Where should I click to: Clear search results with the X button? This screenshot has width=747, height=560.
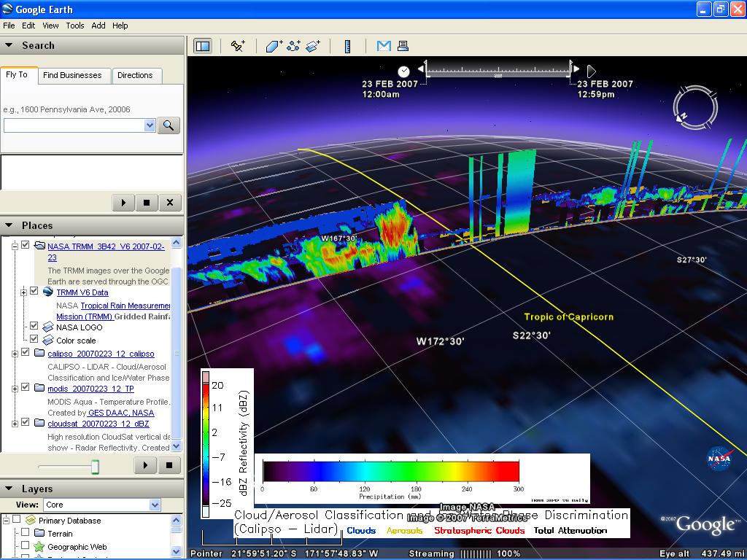point(169,203)
